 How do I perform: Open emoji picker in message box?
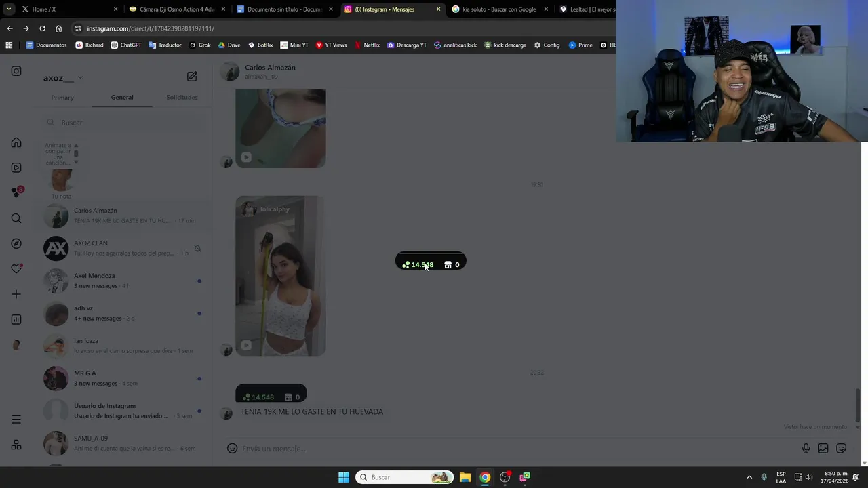pyautogui.click(x=232, y=448)
